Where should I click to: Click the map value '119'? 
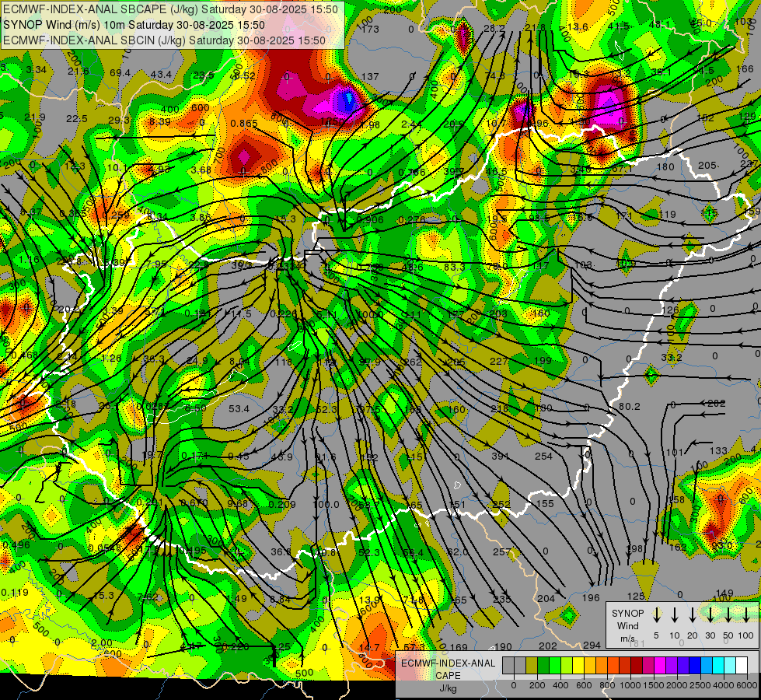[667, 214]
